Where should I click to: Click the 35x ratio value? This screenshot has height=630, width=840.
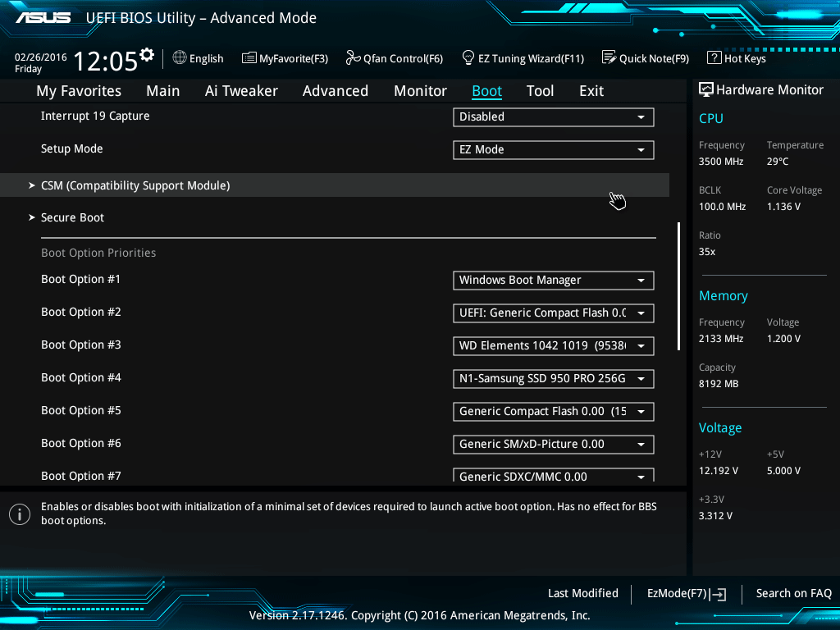point(707,252)
